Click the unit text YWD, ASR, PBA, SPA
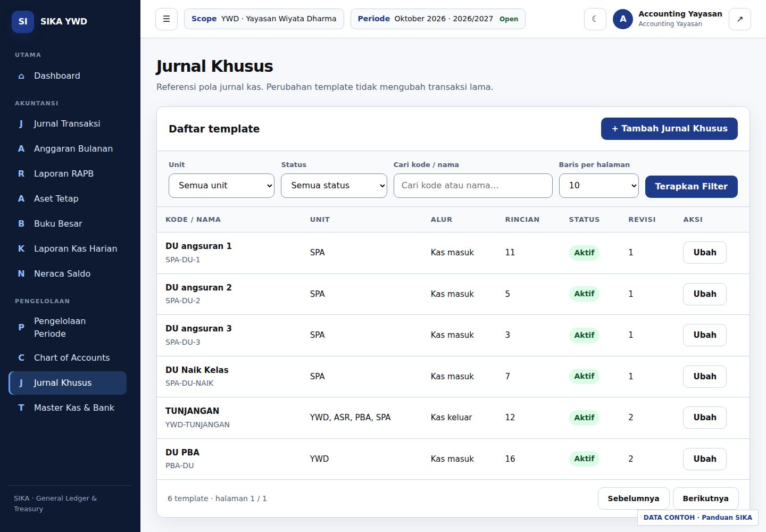 tap(350, 418)
